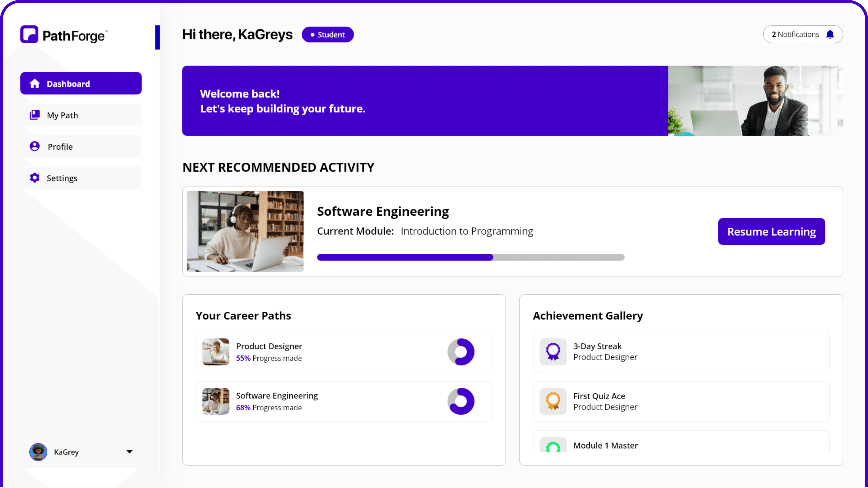Viewport: 868px width, 488px height.
Task: Click the 'Hi there, KaGreys' greeting
Action: 237,34
